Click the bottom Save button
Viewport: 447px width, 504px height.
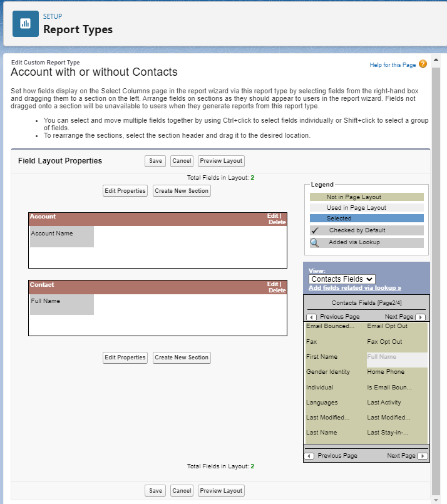(155, 490)
